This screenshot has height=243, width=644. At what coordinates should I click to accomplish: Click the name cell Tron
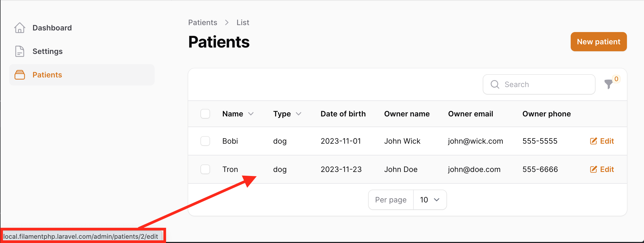pyautogui.click(x=230, y=169)
